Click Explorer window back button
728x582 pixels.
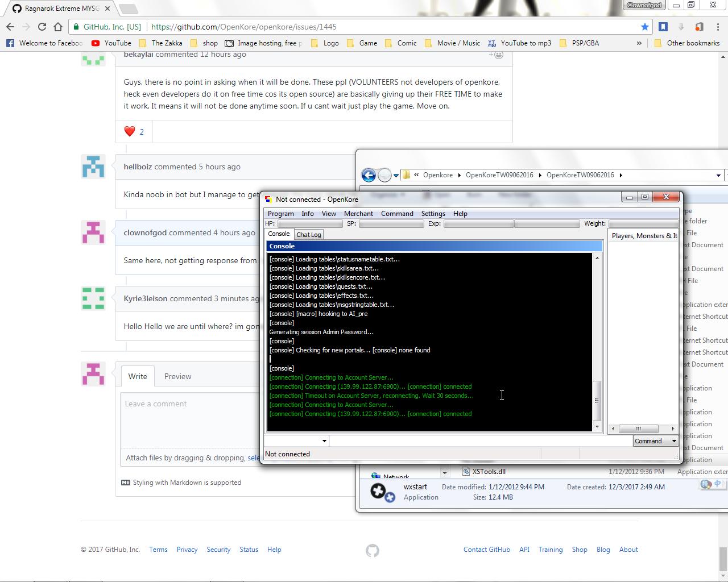(x=369, y=175)
